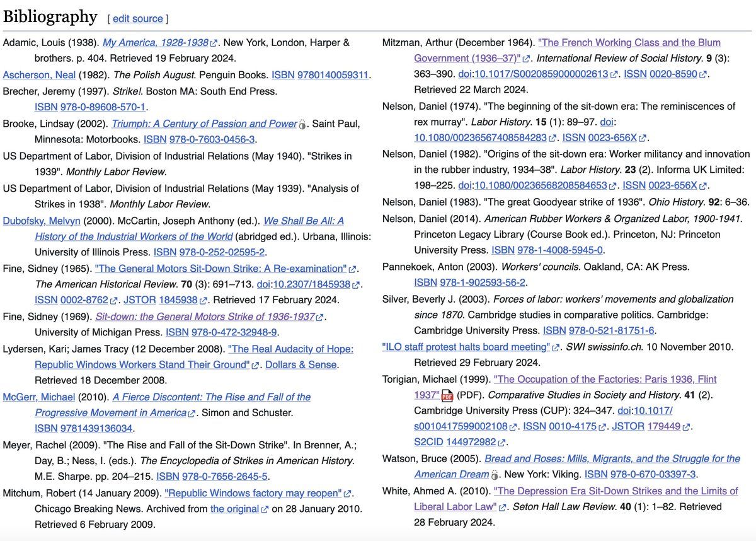Screen dimensions: 756x541
Task: Open 'The Depression Era Sit-Down Strikes' article link
Action: point(616,491)
